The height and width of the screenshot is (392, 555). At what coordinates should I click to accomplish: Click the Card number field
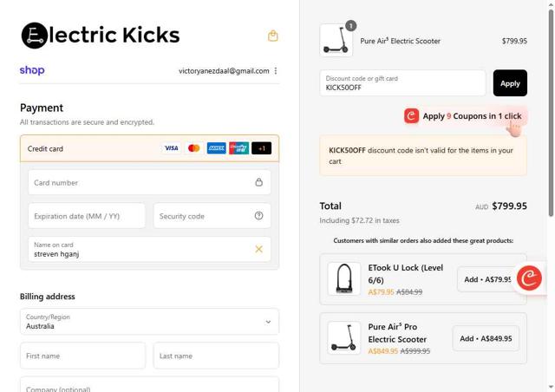pyautogui.click(x=149, y=182)
